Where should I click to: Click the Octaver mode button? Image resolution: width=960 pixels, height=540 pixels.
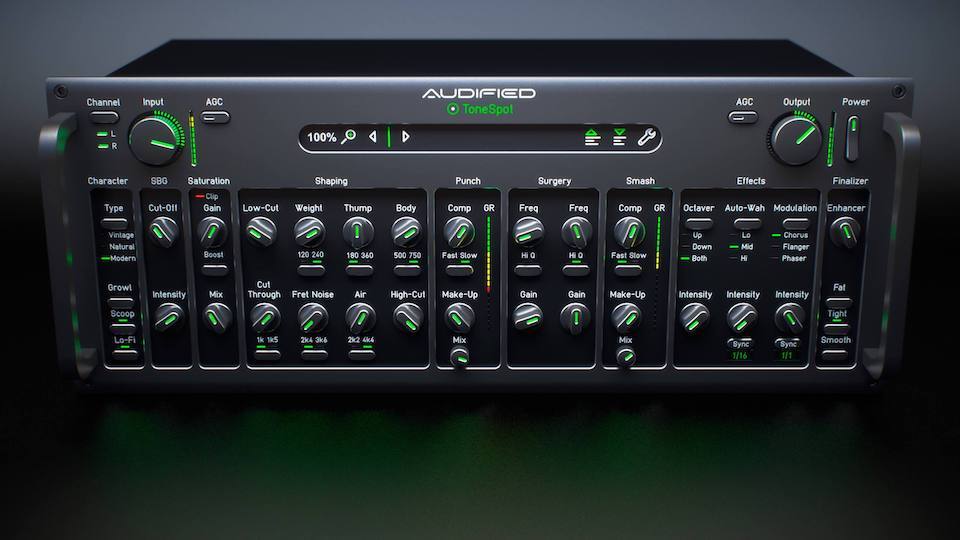[x=699, y=223]
